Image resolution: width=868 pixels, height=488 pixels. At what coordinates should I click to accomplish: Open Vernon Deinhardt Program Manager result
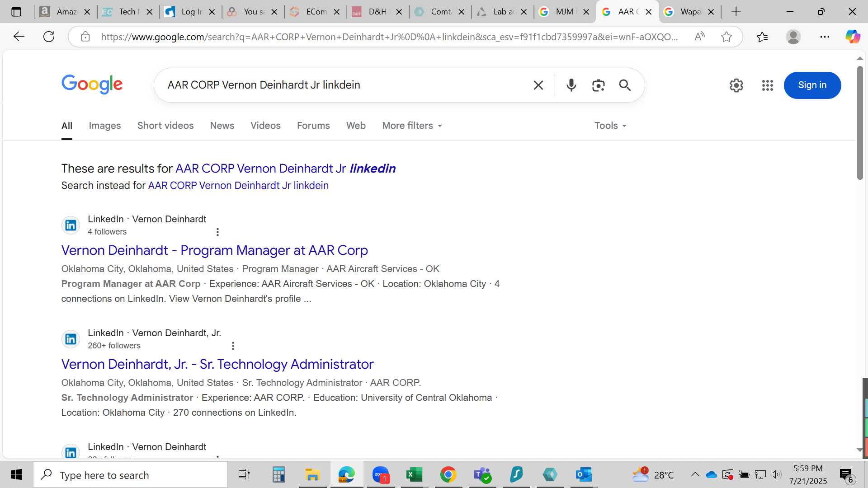pos(214,250)
